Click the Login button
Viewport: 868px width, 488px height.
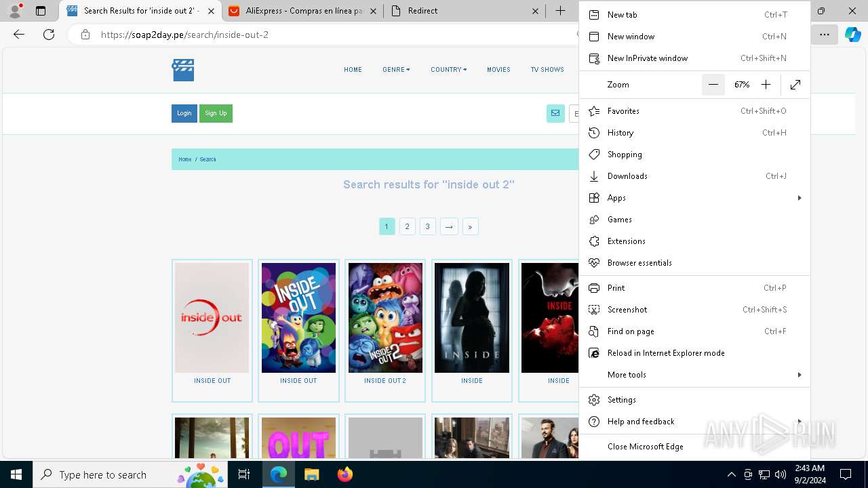click(184, 114)
